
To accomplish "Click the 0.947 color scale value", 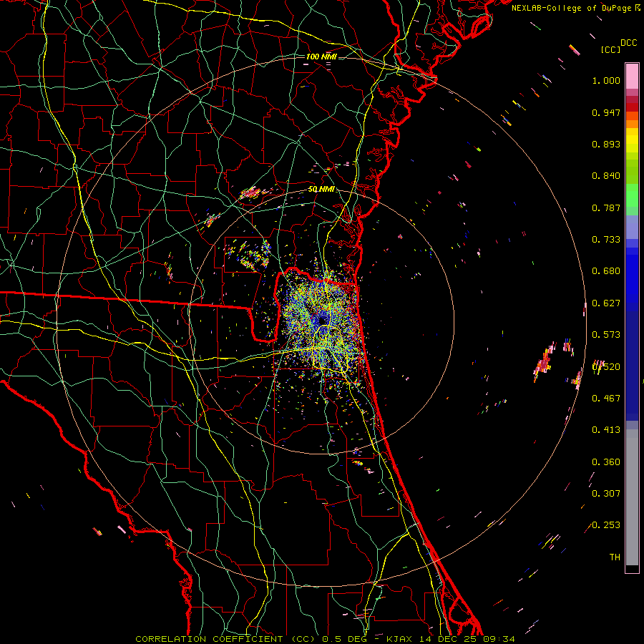I will [x=606, y=112].
